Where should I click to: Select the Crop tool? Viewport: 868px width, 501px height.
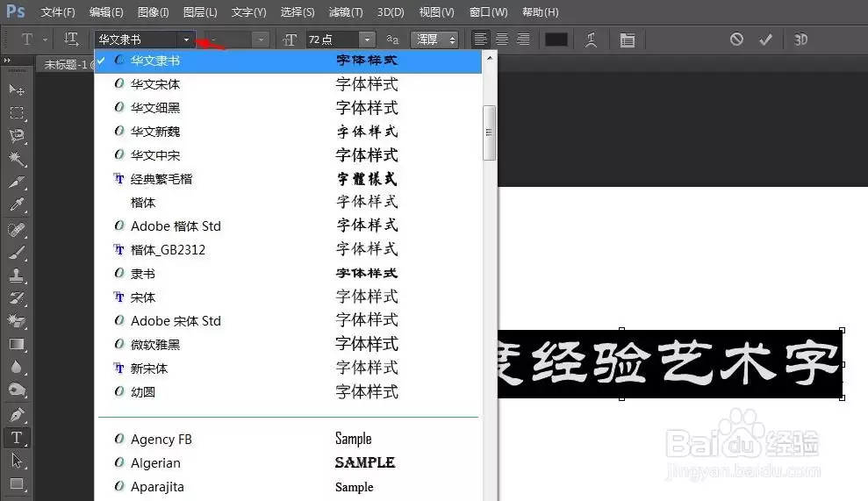pyautogui.click(x=17, y=183)
